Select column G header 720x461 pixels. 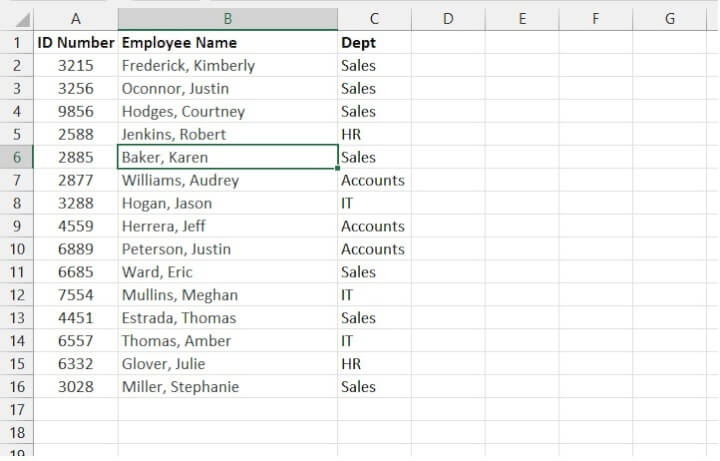(x=670, y=19)
